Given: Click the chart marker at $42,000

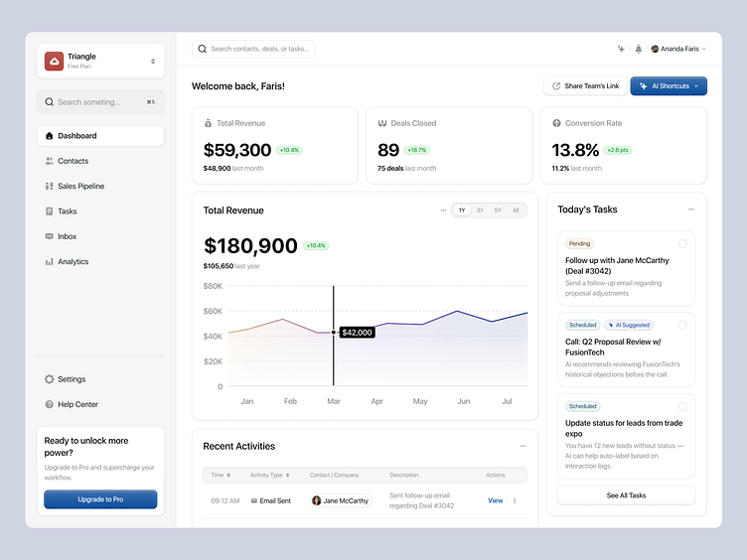Looking at the screenshot, I should 334,333.
